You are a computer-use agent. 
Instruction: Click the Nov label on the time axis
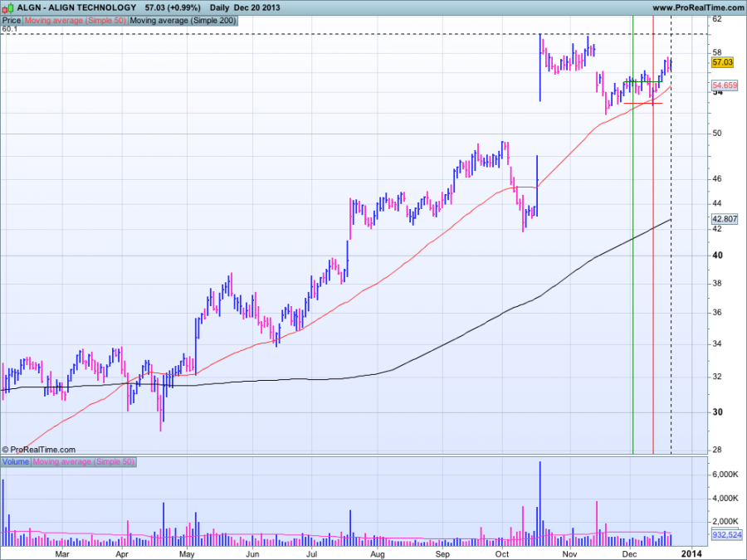[x=569, y=554]
